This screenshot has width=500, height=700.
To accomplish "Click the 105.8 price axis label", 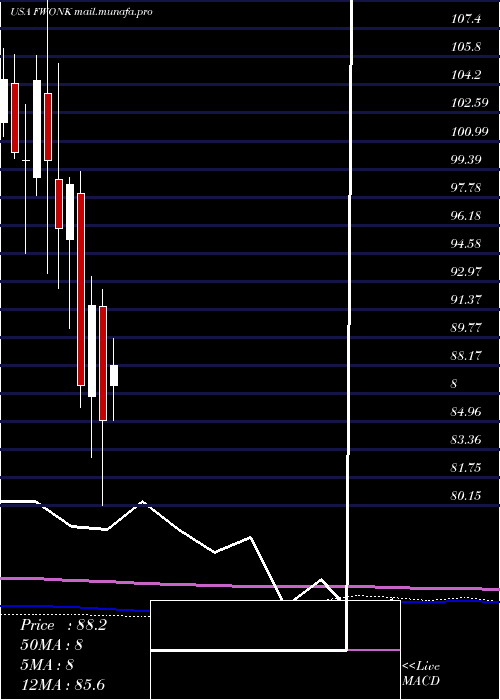I will coord(466,46).
